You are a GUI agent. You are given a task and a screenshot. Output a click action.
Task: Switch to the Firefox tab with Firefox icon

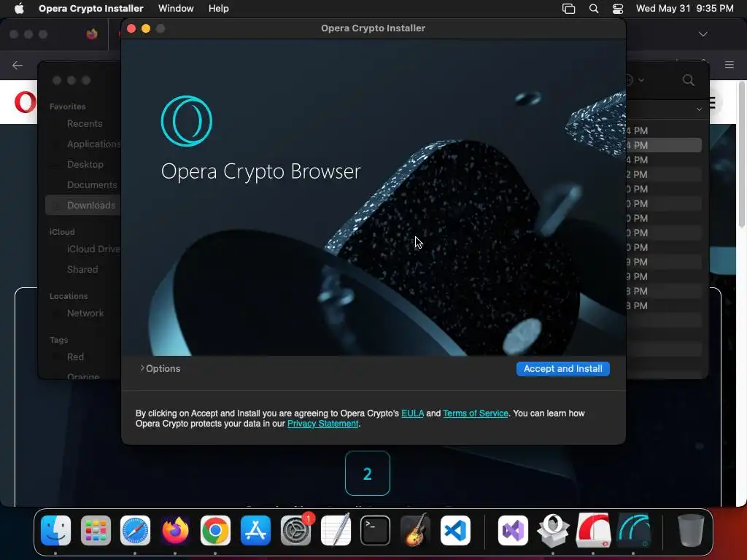coord(92,34)
